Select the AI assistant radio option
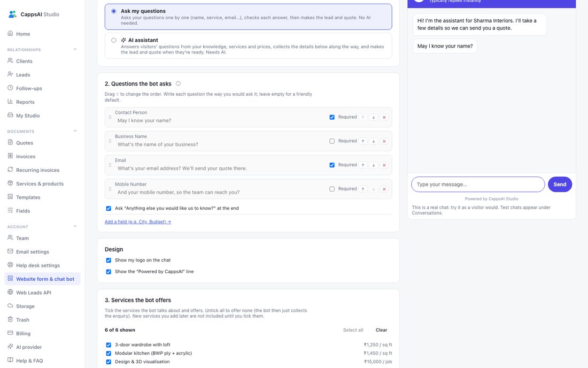Screen dimensions: 588x368 pyautogui.click(x=114, y=40)
